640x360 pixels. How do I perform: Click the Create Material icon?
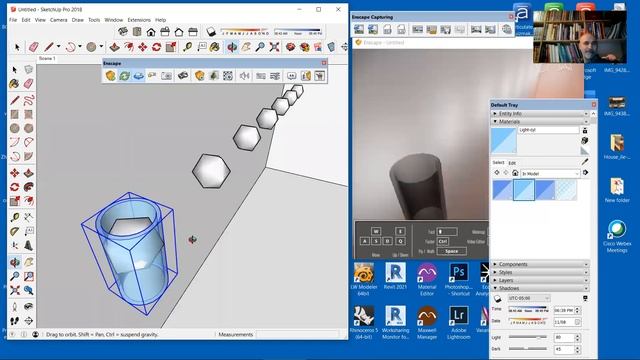pos(585,140)
